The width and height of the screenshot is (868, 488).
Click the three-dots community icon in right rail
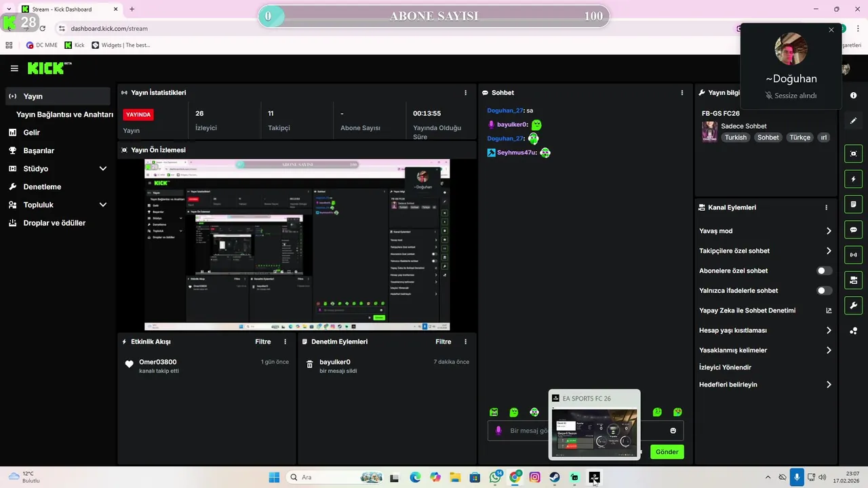click(853, 331)
